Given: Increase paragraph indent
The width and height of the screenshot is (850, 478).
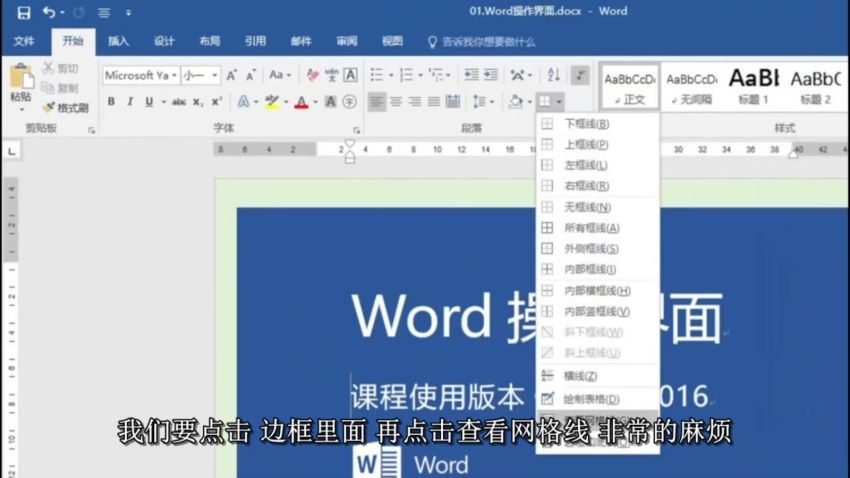Looking at the screenshot, I should [491, 75].
